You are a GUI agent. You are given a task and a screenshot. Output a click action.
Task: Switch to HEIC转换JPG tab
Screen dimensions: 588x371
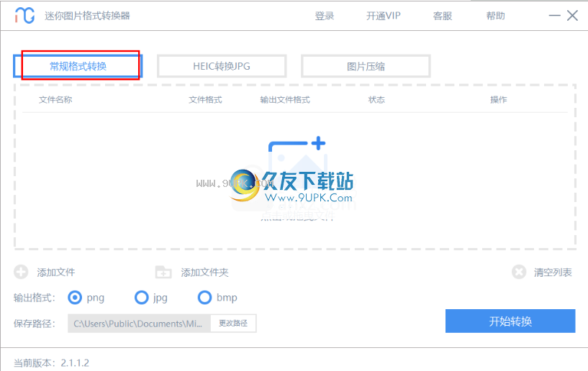pos(222,66)
